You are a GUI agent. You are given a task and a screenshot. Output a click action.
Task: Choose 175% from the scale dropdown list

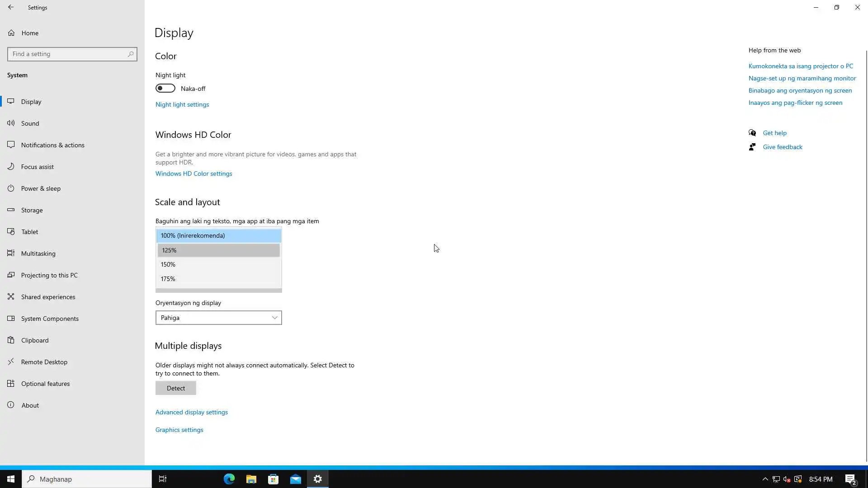tap(218, 279)
